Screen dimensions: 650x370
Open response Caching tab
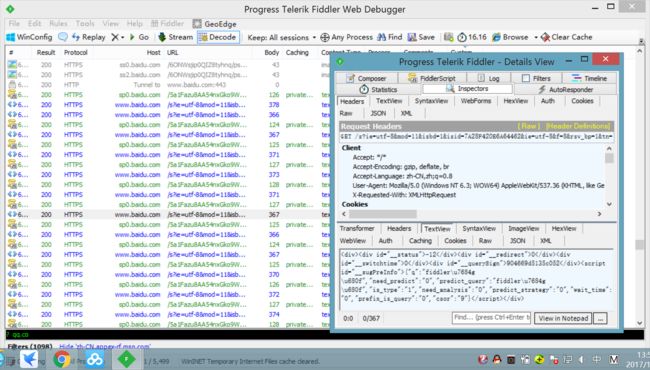click(420, 241)
